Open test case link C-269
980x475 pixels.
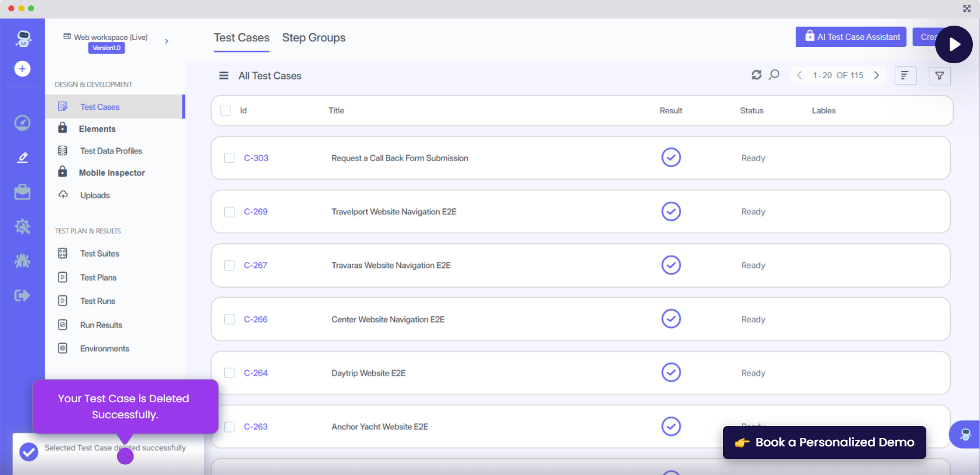pyautogui.click(x=256, y=212)
